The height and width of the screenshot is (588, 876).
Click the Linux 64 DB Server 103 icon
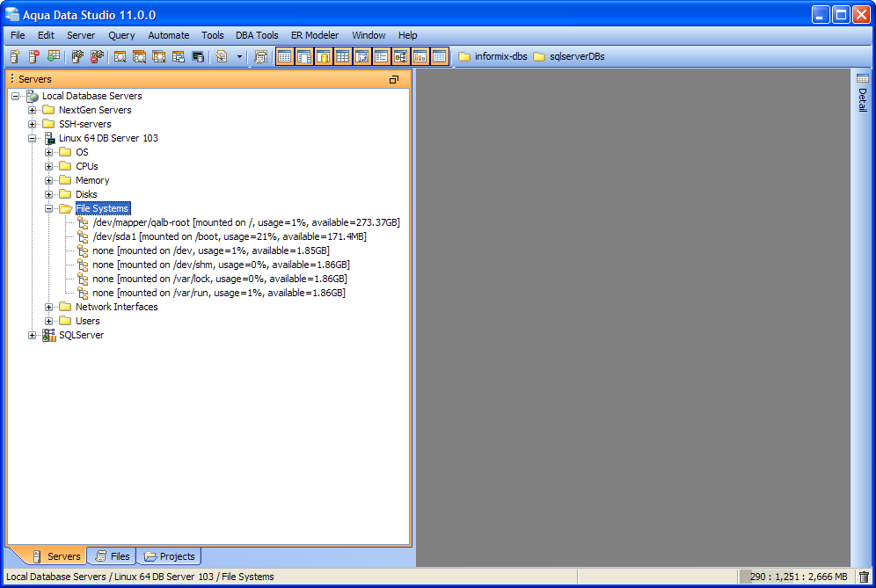coord(50,138)
